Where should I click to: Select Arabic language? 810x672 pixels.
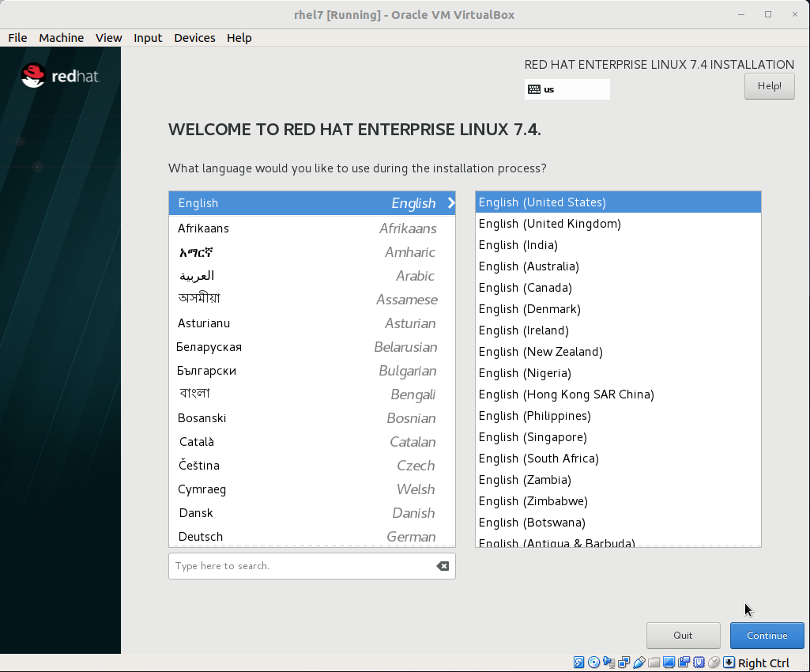312,275
